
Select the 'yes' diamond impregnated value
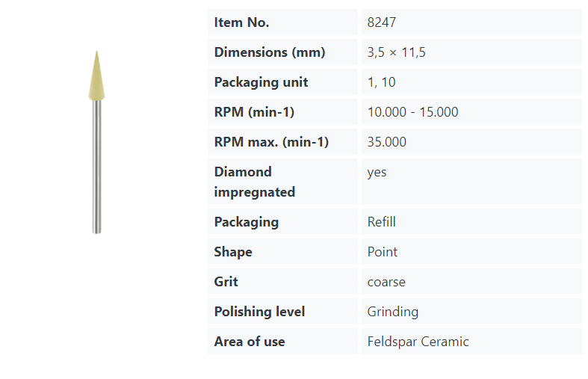click(x=377, y=172)
